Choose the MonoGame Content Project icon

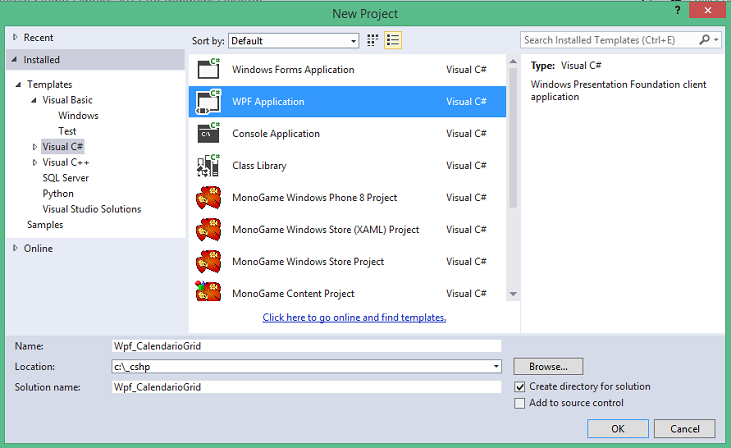208,292
